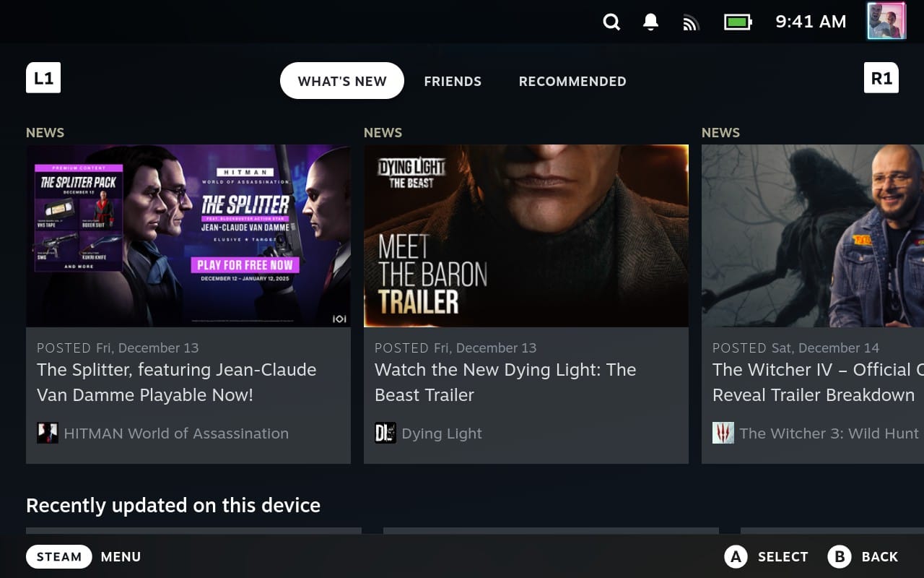Click the Recently updated on this device heading

pyautogui.click(x=173, y=505)
